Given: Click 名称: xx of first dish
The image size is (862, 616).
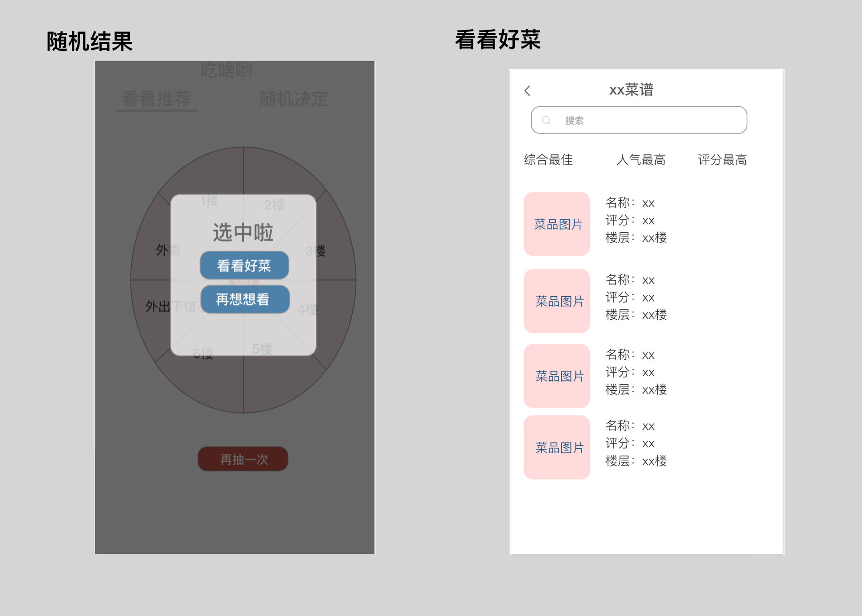Looking at the screenshot, I should click(x=630, y=203).
